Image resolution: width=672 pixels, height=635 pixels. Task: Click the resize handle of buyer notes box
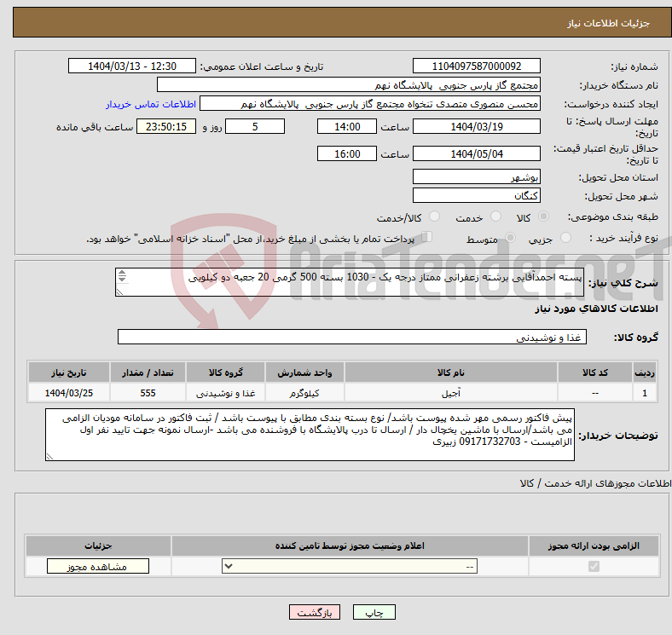49,457
